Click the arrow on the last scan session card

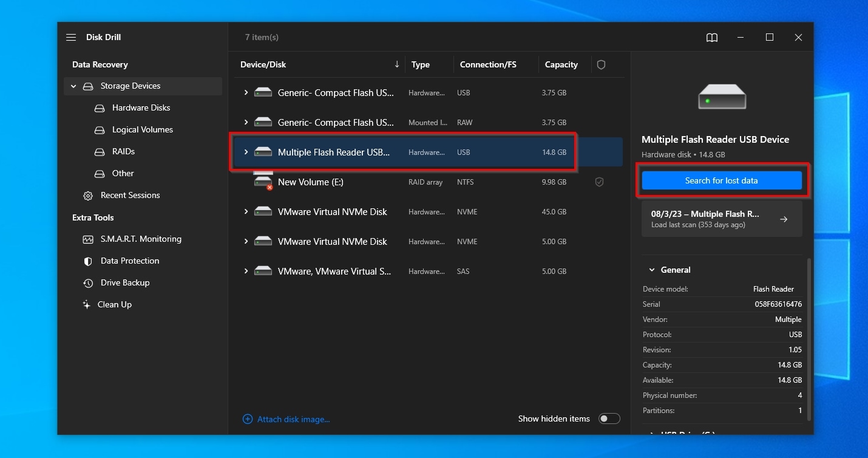click(x=784, y=219)
